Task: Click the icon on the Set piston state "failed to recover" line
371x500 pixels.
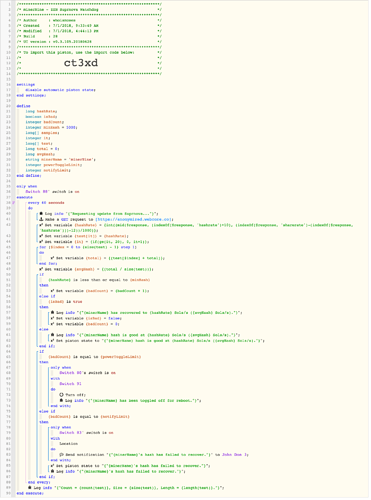Action: (52, 466)
